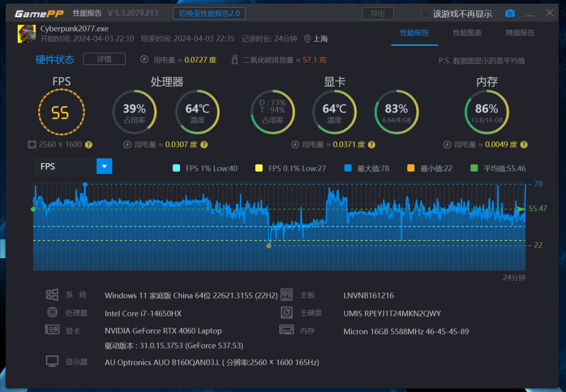Click the hard disk icon beside 主硬盘
This screenshot has height=392, width=566.
pos(287,312)
